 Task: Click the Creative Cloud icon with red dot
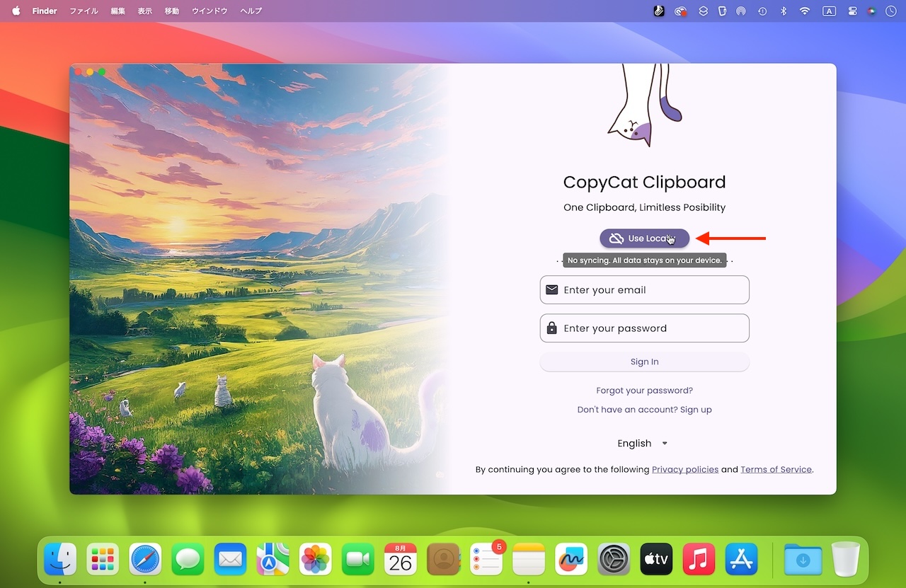681,11
